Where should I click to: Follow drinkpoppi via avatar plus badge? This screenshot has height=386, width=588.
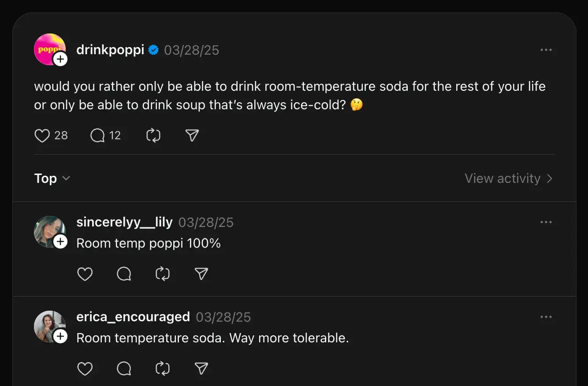[x=60, y=59]
